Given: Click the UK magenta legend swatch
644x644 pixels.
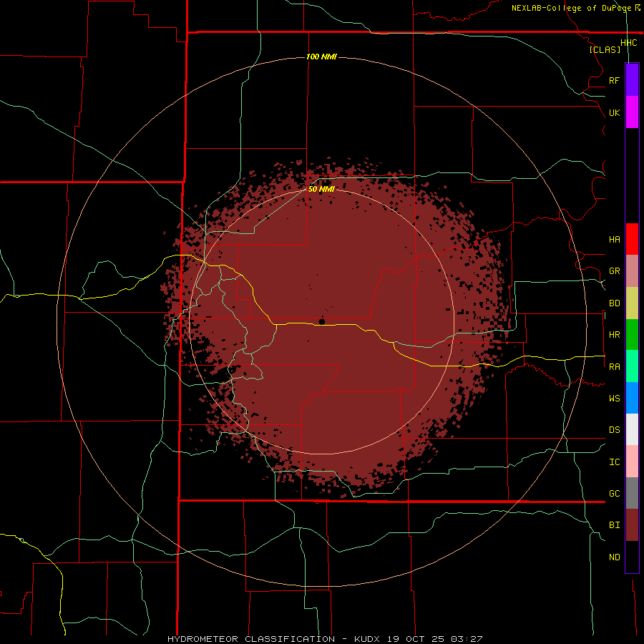Looking at the screenshot, I should 632,112.
